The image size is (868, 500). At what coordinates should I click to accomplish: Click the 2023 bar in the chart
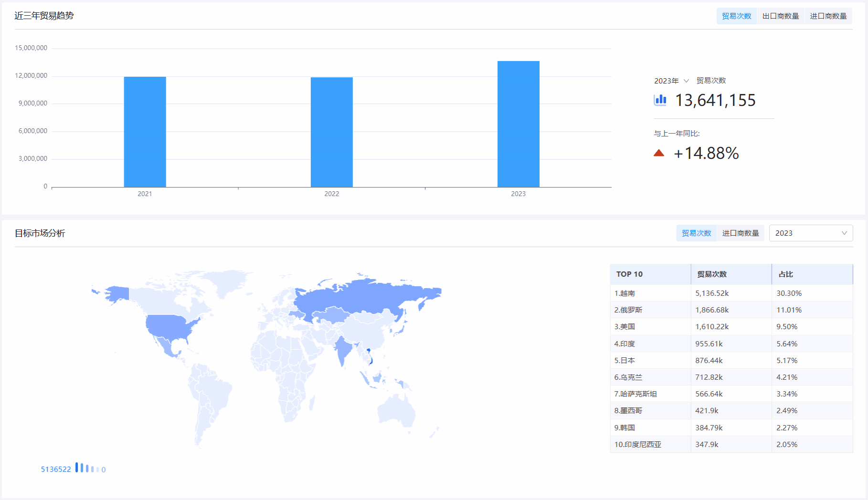[x=518, y=124]
